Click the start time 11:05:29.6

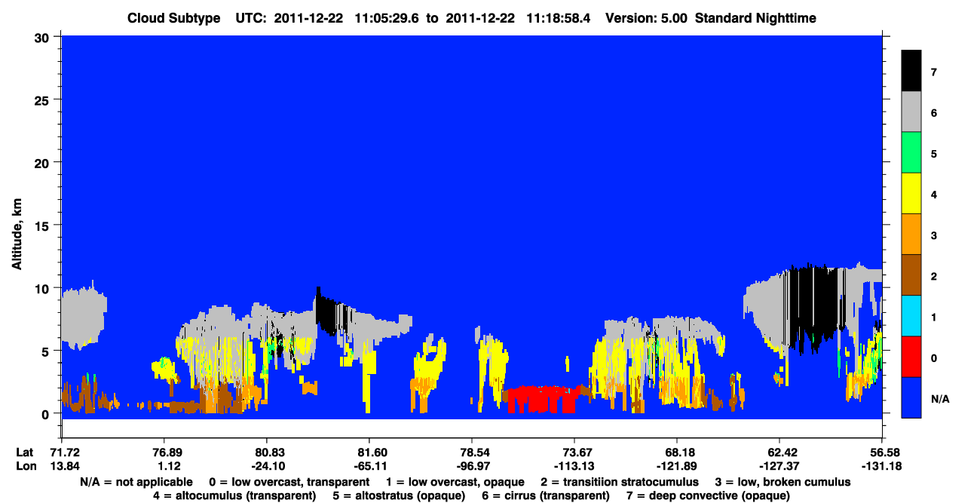[x=387, y=18]
